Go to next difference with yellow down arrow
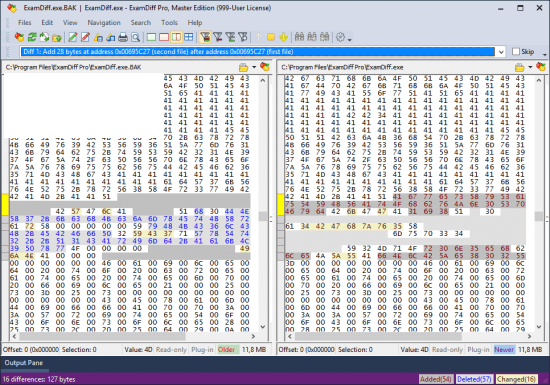 click(x=283, y=37)
